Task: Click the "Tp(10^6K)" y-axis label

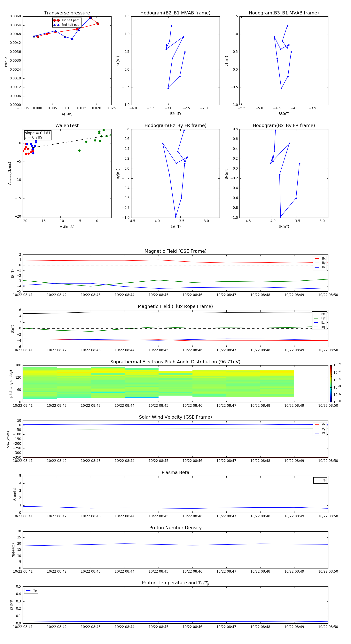Action: [11, 605]
